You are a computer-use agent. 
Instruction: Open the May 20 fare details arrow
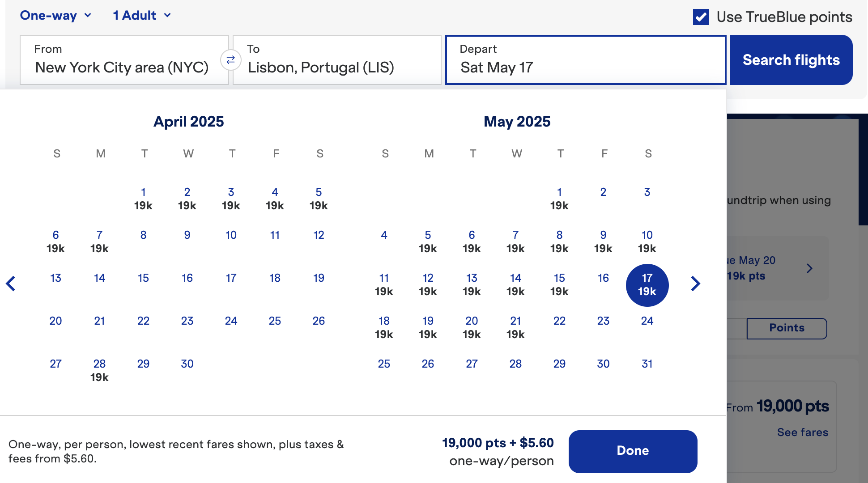pos(810,268)
